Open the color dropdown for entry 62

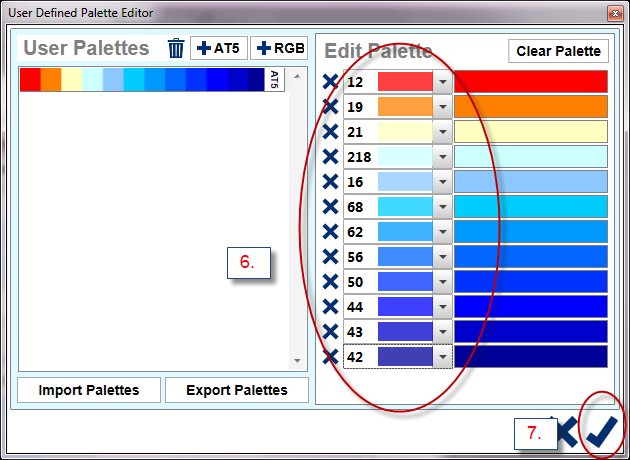pyautogui.click(x=443, y=231)
